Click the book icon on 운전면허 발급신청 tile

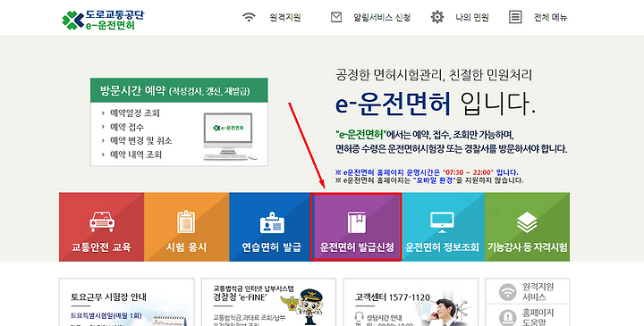coord(357,222)
